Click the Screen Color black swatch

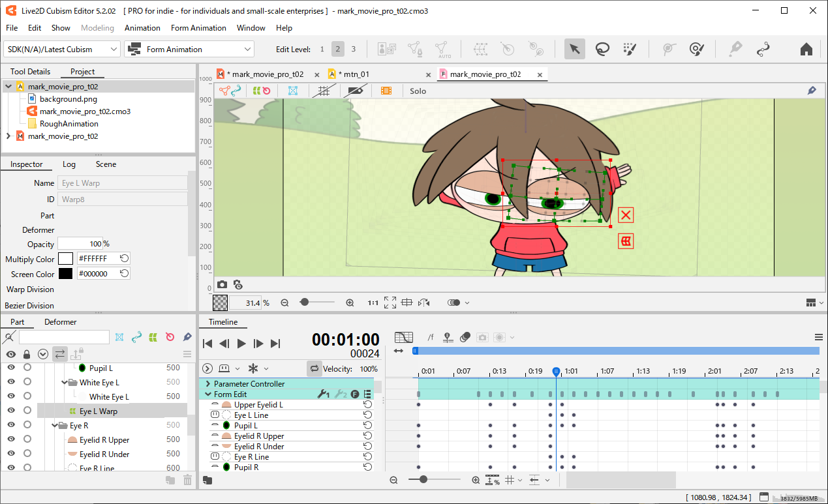coord(65,274)
